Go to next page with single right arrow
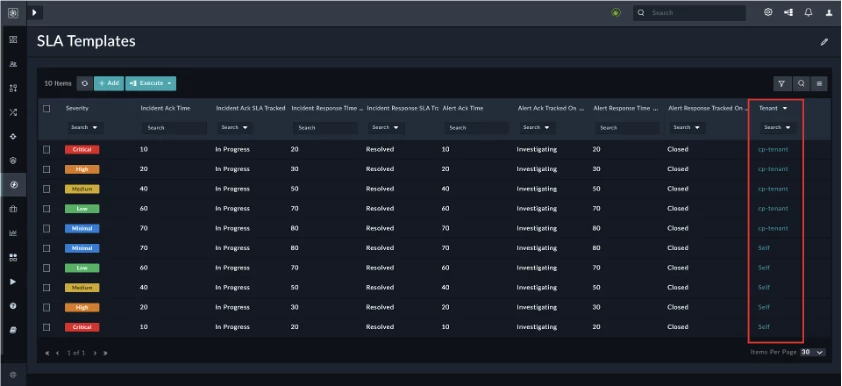This screenshot has height=386, width=842. pyautogui.click(x=95, y=353)
